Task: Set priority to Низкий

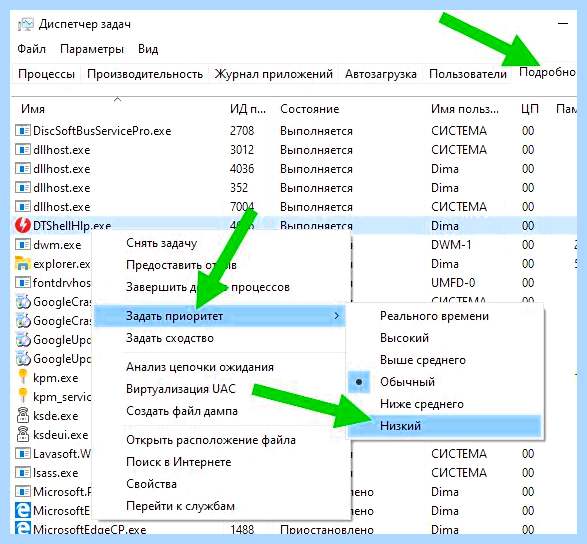Action: (445, 426)
